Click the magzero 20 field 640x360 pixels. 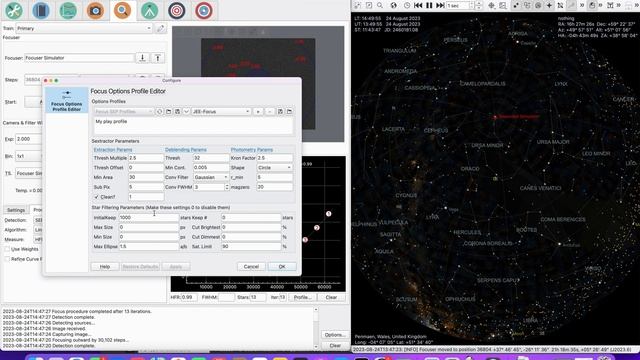click(x=274, y=187)
